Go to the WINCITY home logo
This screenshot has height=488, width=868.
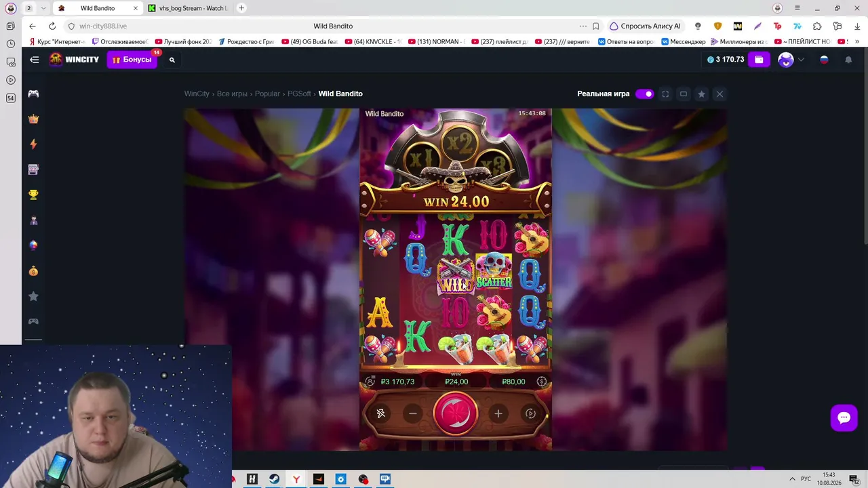pos(75,60)
